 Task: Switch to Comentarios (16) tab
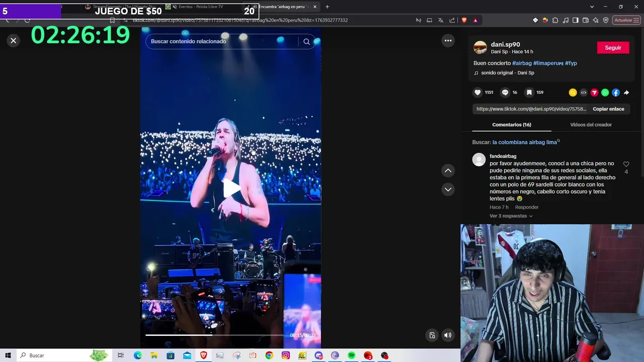pyautogui.click(x=512, y=125)
